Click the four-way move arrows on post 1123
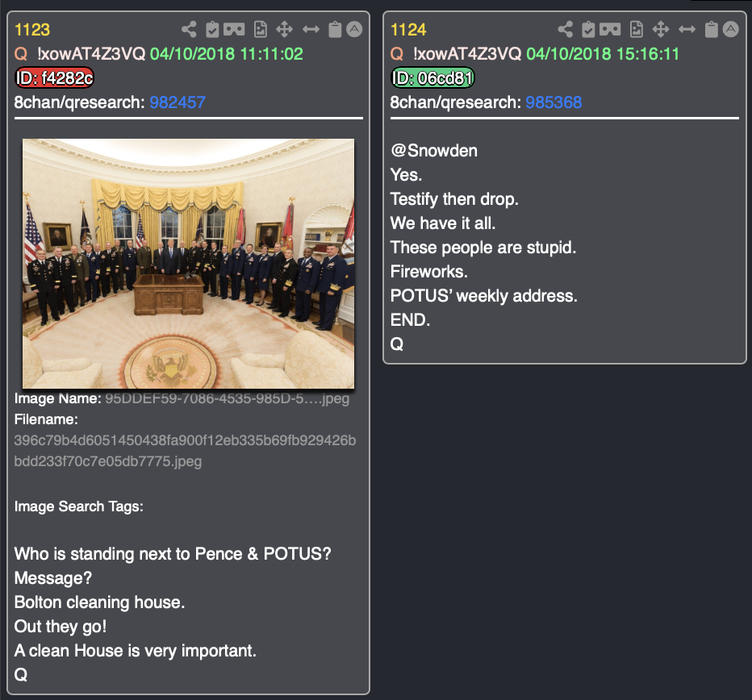The width and height of the screenshot is (752, 700). tap(284, 29)
